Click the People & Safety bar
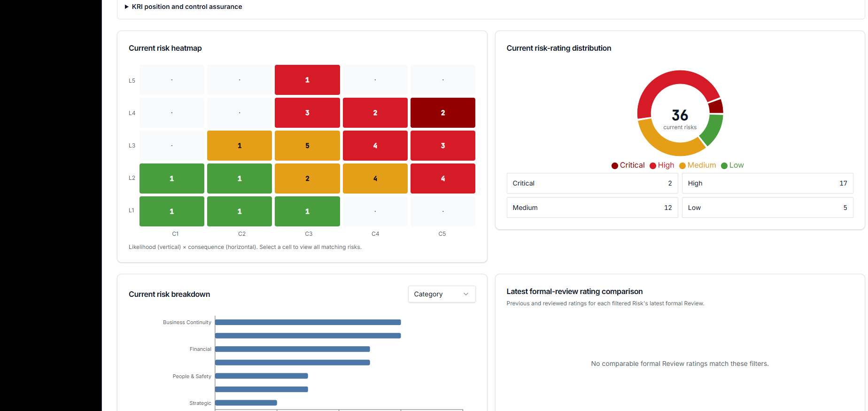Viewport: 868px width, 411px height. [x=262, y=376]
